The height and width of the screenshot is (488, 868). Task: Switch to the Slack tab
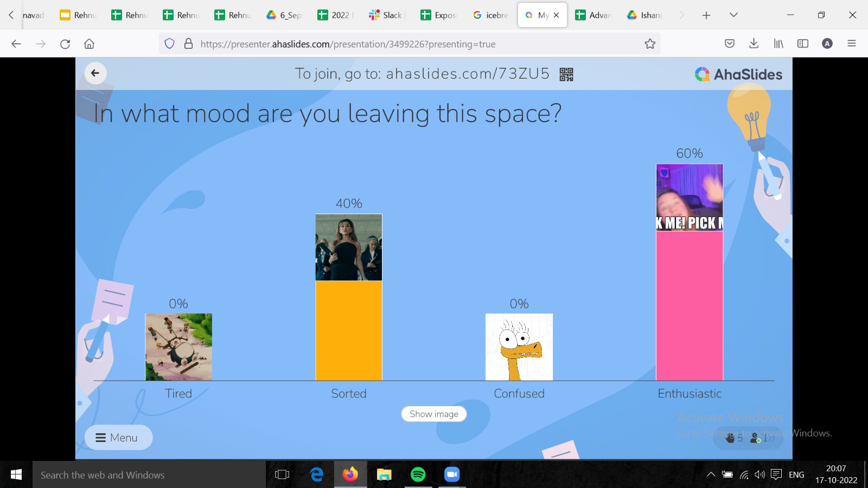[x=386, y=15]
